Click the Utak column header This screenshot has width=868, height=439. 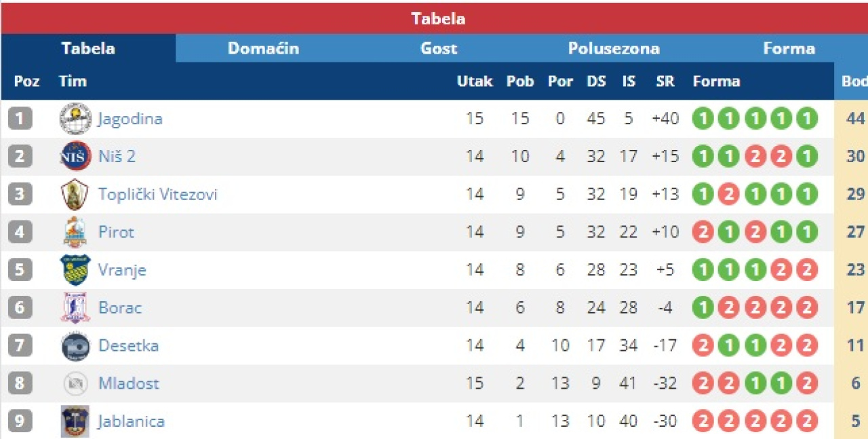pos(475,81)
